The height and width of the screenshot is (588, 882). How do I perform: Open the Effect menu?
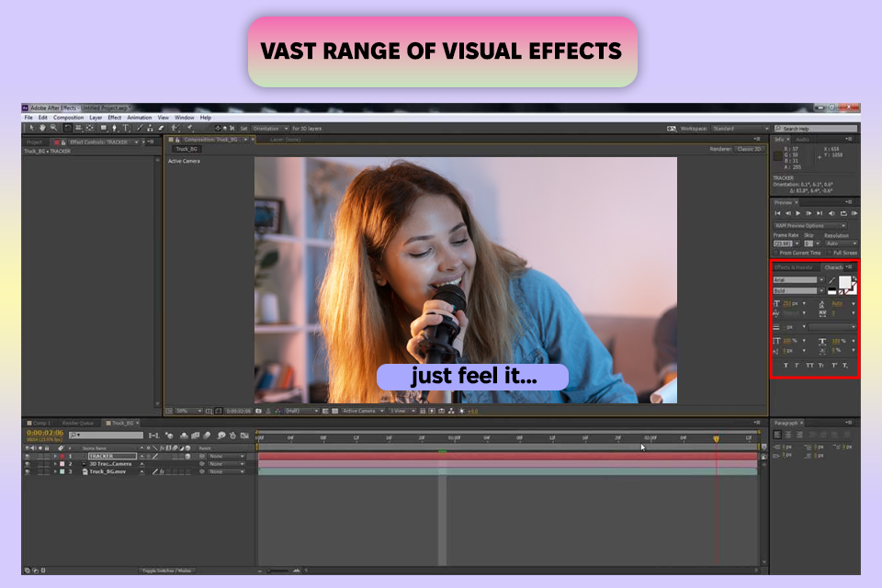[114, 118]
